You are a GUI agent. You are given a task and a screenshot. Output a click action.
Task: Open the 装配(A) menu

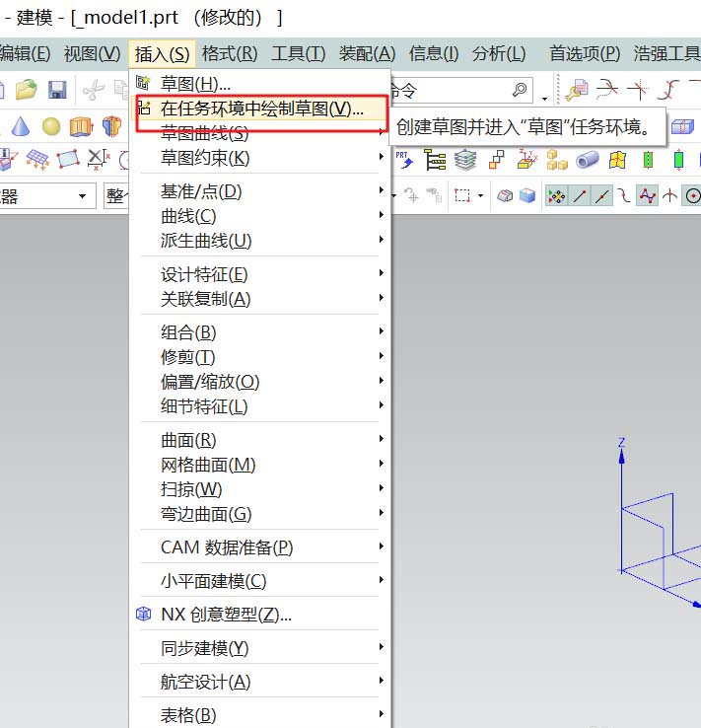367,54
